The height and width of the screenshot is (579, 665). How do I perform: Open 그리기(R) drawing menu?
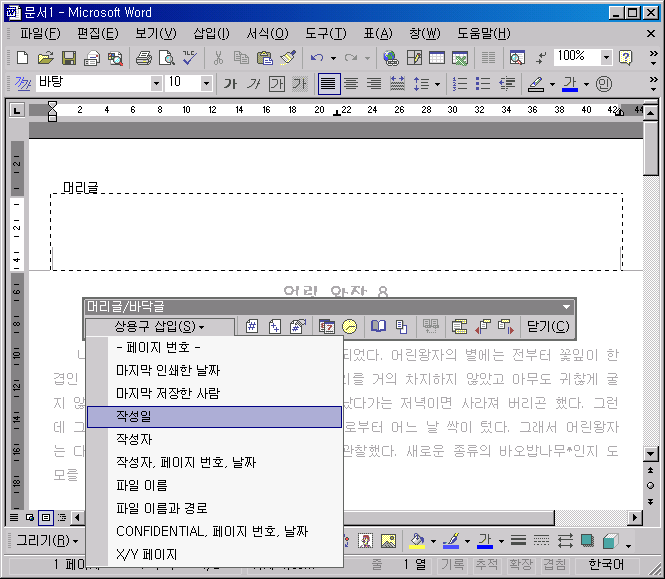[48, 540]
